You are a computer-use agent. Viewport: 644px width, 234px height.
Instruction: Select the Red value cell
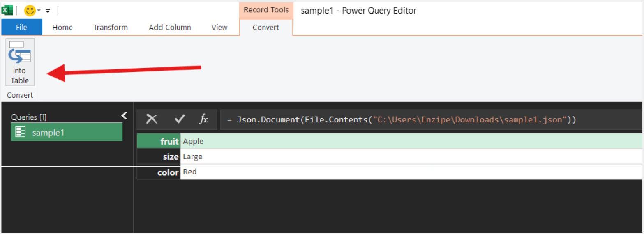[411, 172]
